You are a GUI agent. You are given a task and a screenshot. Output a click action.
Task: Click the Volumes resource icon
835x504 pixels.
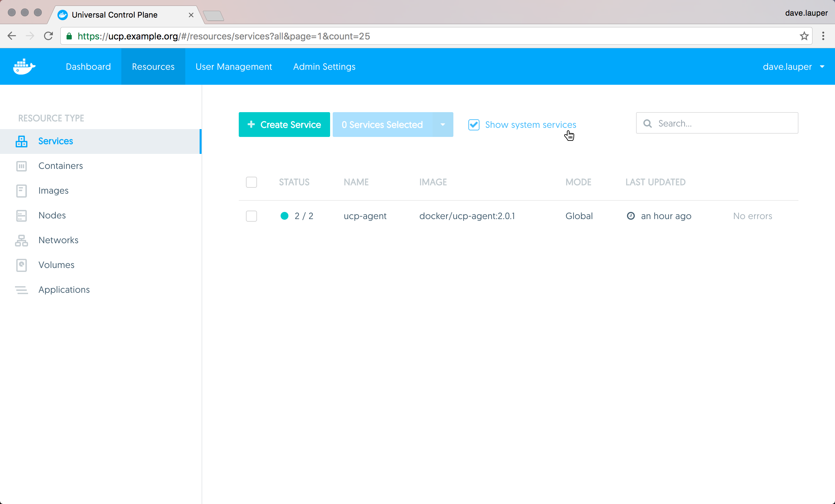(x=21, y=265)
